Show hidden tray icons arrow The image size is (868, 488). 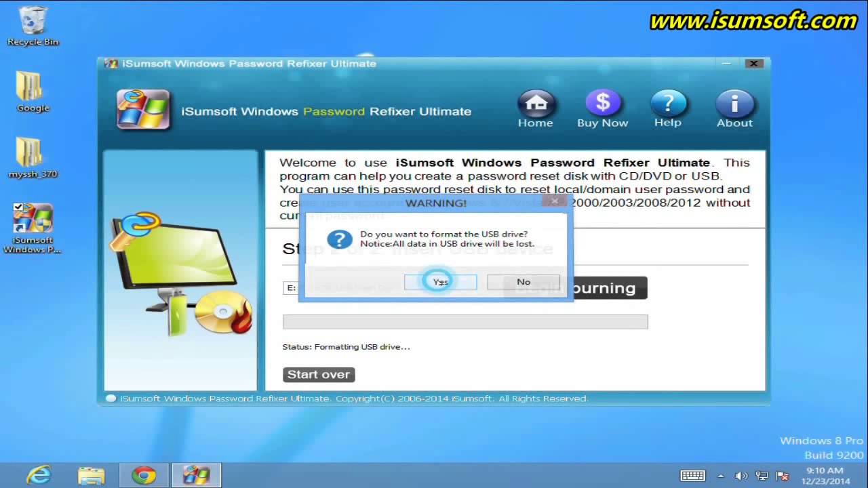coord(721,476)
